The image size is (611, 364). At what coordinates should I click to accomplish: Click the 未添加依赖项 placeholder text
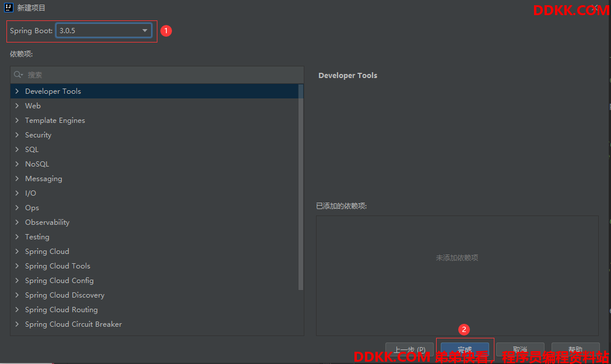(x=457, y=258)
